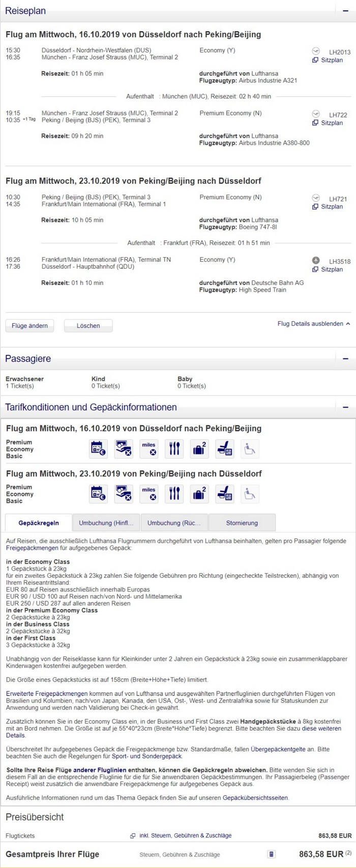Click aircraft type Boeing 747-8I
356x868 pixels.
pos(258,227)
